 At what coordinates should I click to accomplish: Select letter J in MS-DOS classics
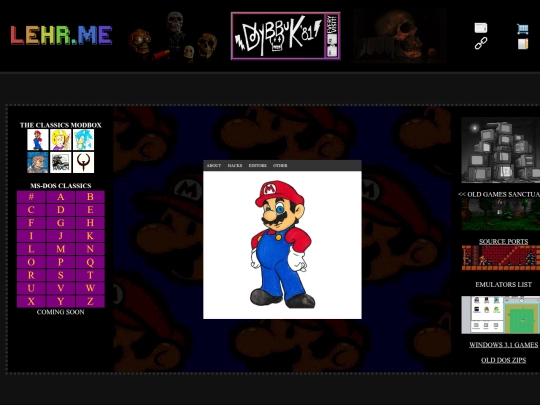coord(61,236)
